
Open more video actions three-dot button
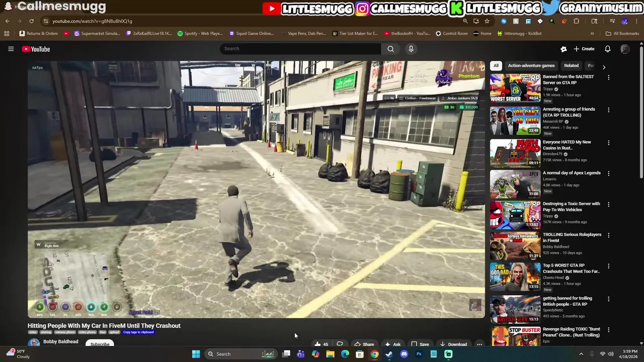[x=479, y=344]
